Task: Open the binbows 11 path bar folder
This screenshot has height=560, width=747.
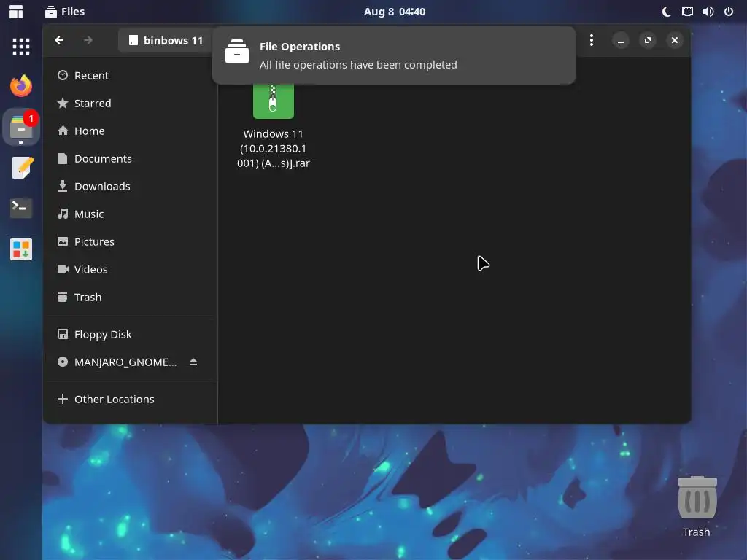Action: click(x=166, y=41)
